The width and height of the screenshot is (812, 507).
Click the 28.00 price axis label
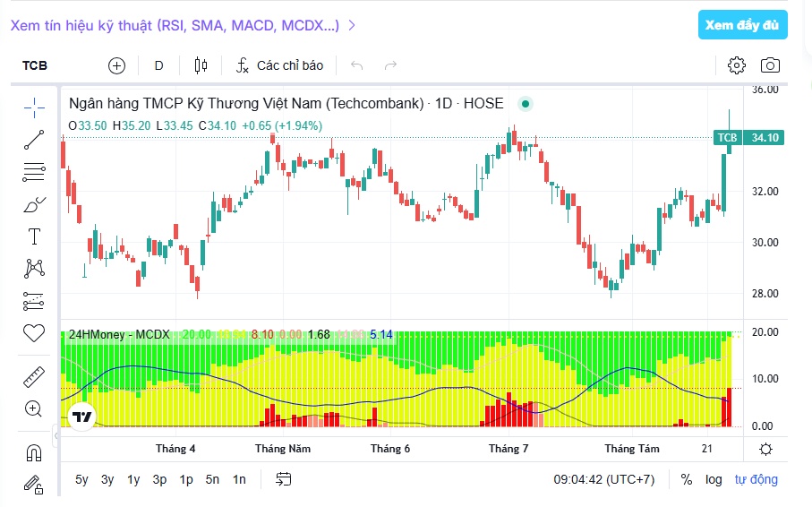point(765,294)
